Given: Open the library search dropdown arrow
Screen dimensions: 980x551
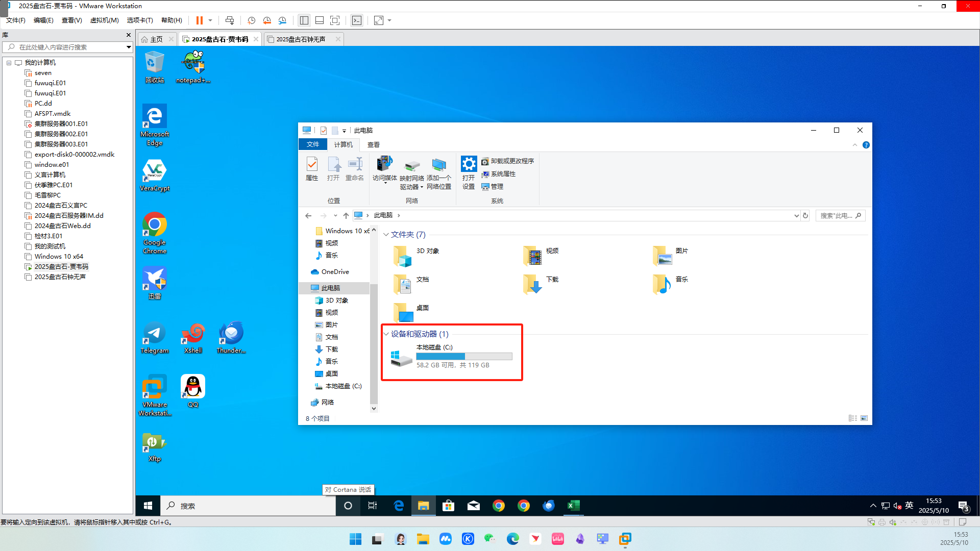Looking at the screenshot, I should coord(129,47).
